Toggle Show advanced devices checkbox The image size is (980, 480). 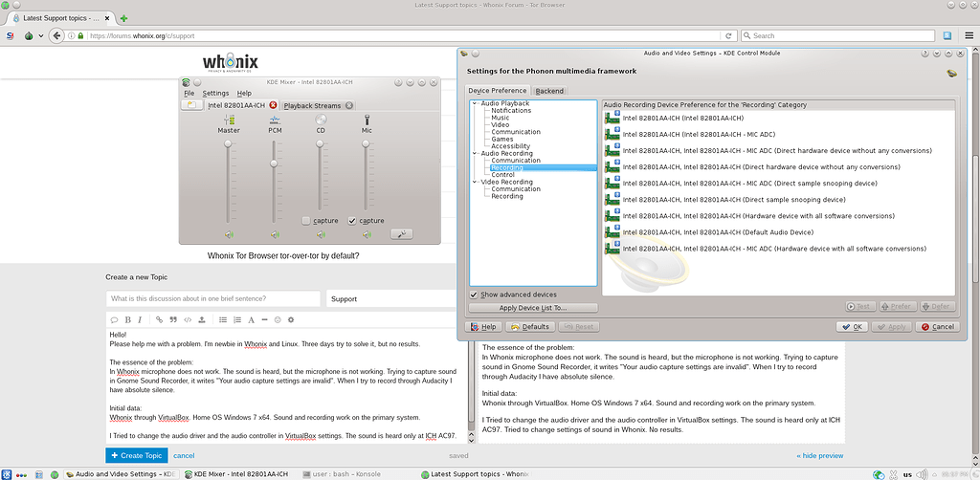click(x=475, y=295)
